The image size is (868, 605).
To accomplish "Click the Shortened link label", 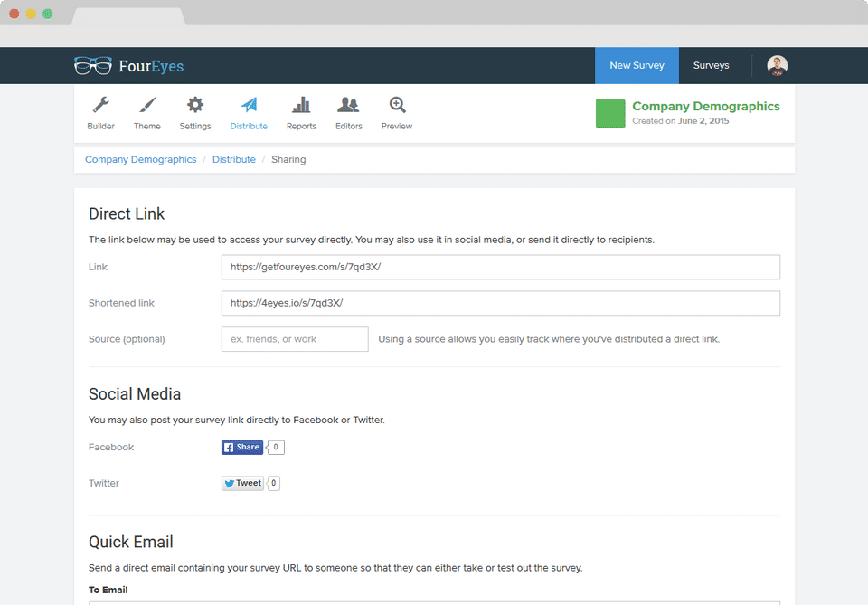I will (121, 303).
